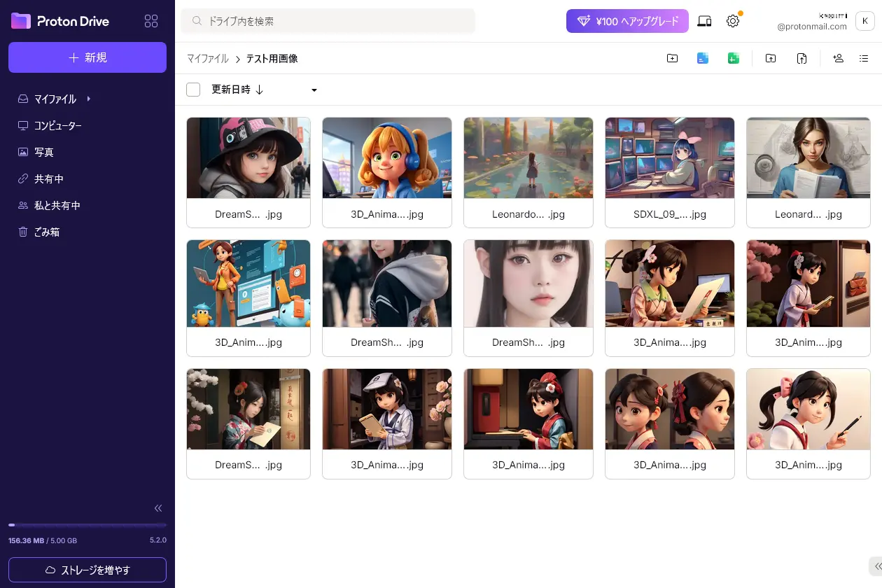
Task: Click the upload folder icon
Action: 771,59
